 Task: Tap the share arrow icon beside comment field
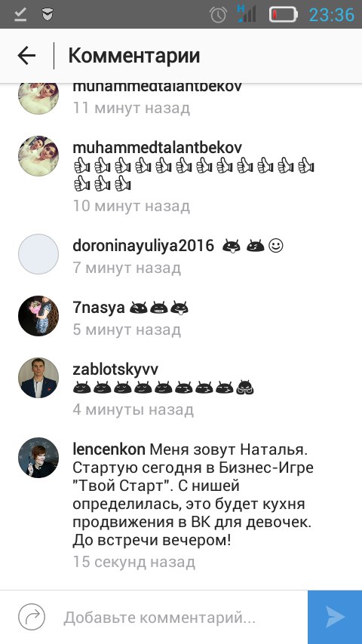[x=32, y=617]
